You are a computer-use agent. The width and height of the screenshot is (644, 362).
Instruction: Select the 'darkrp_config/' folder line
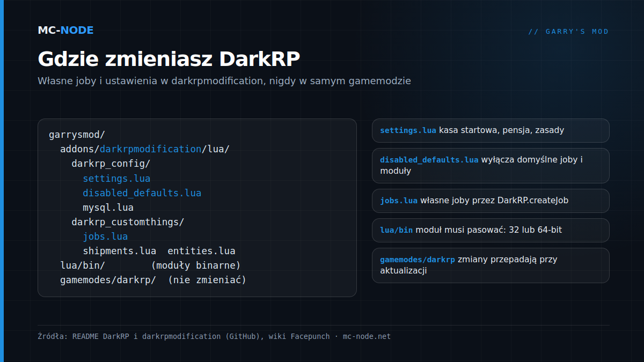tap(111, 164)
